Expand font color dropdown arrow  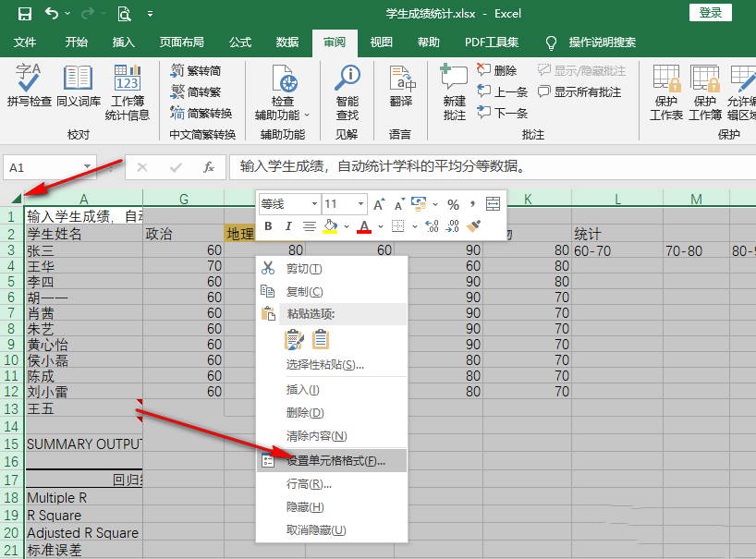381,226
